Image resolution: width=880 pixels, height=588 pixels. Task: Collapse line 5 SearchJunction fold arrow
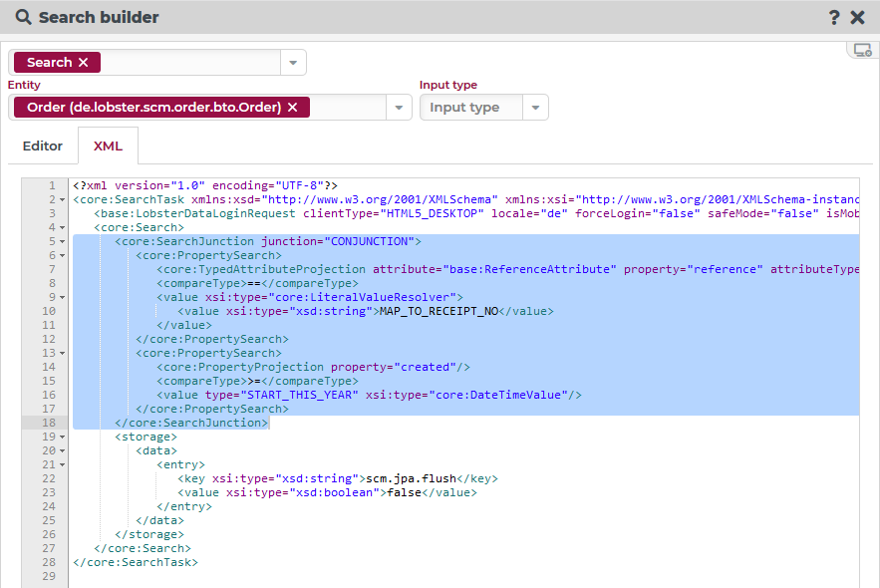pos(63,242)
